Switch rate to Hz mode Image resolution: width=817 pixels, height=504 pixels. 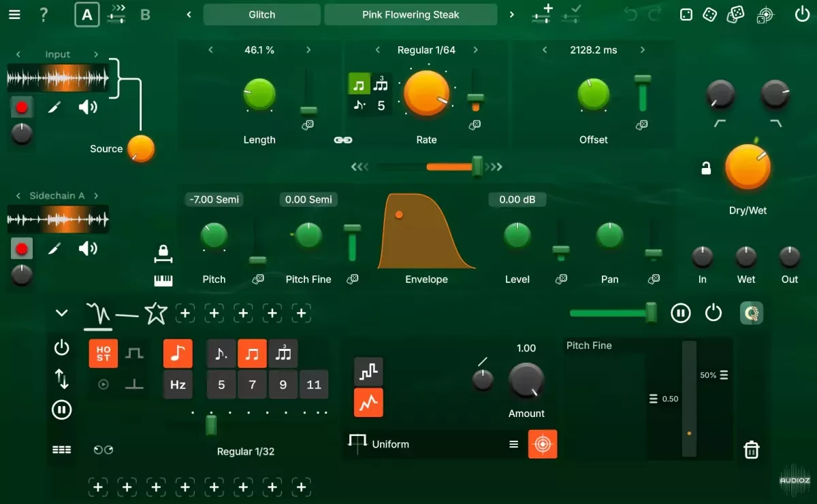click(178, 384)
